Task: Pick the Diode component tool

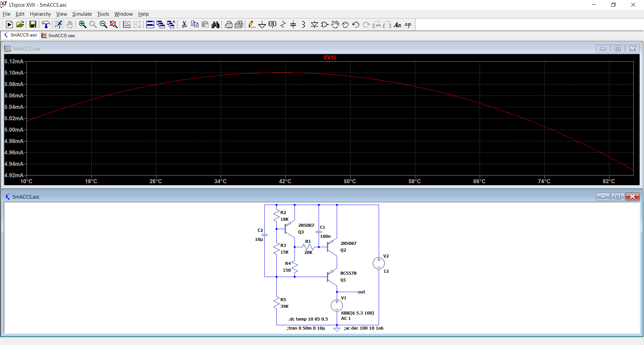Action: tap(314, 24)
